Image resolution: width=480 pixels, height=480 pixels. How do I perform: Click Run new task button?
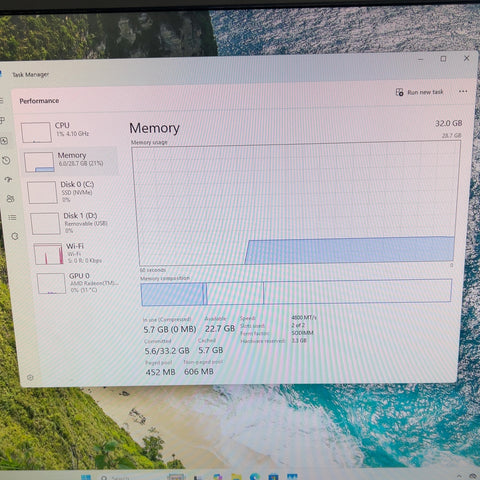419,92
